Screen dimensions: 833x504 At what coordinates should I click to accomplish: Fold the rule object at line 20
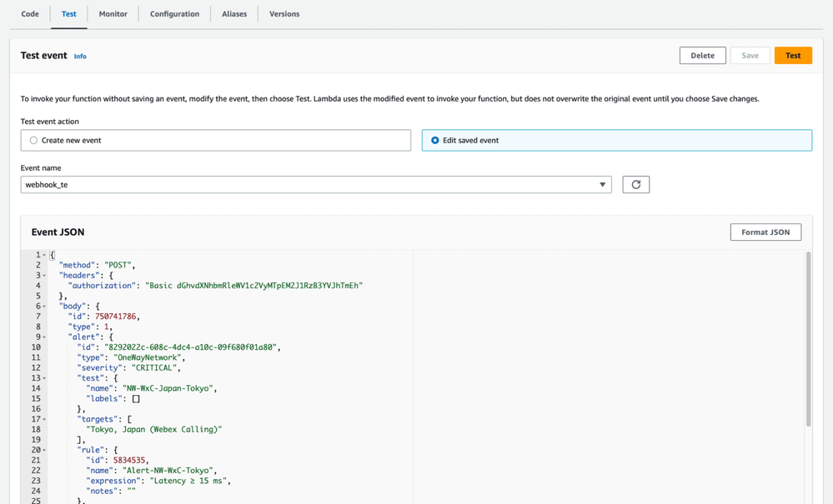click(x=44, y=450)
